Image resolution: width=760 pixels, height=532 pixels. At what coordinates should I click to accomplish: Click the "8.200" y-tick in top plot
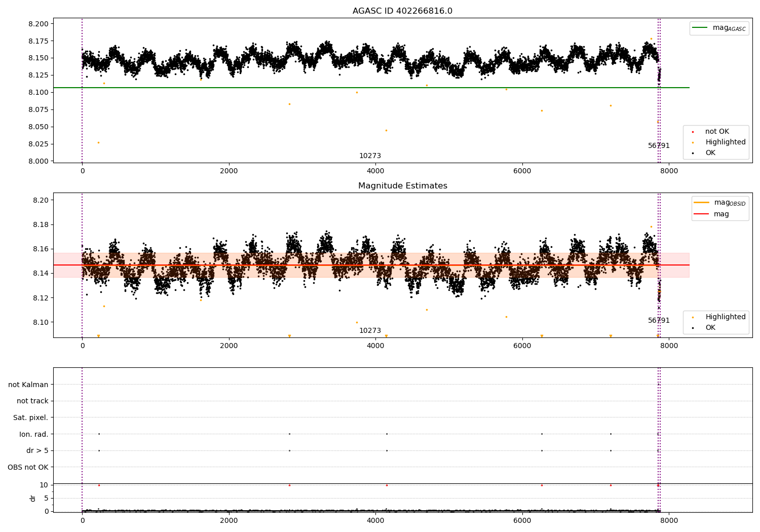click(x=39, y=24)
